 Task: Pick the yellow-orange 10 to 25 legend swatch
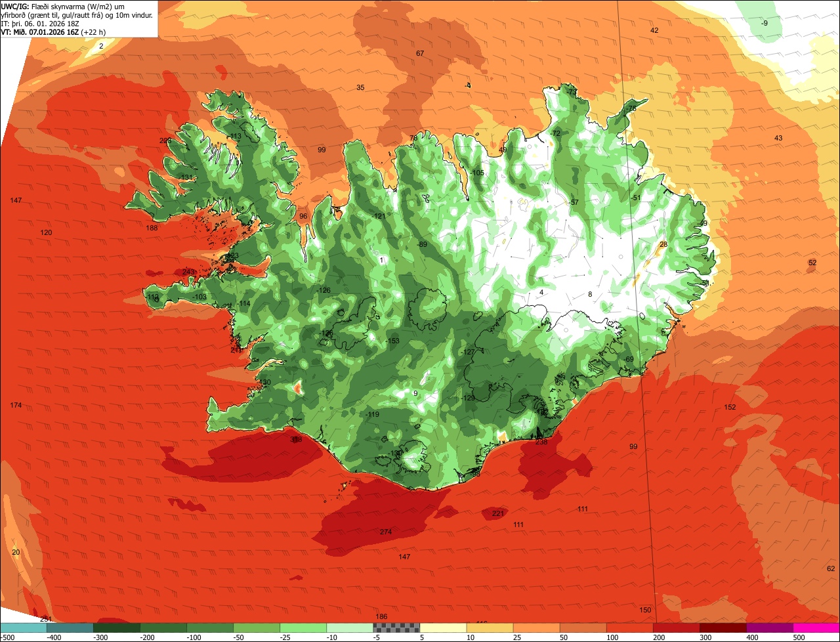click(489, 628)
